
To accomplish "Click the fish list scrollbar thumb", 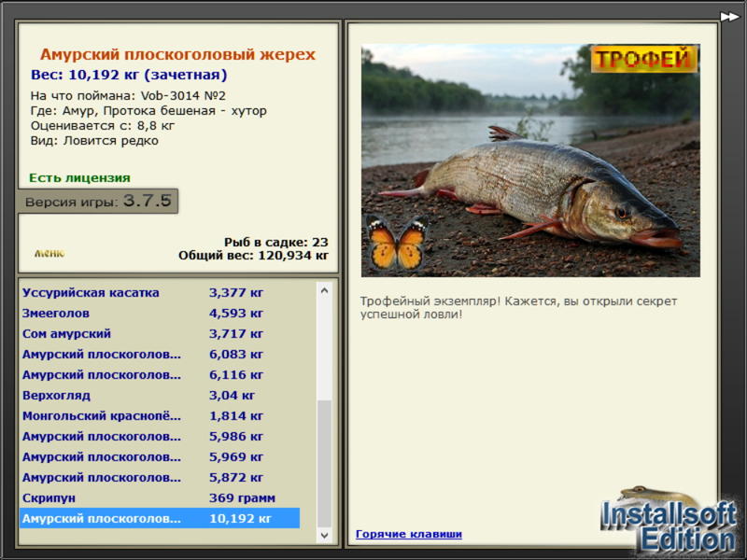I will click(324, 463).
